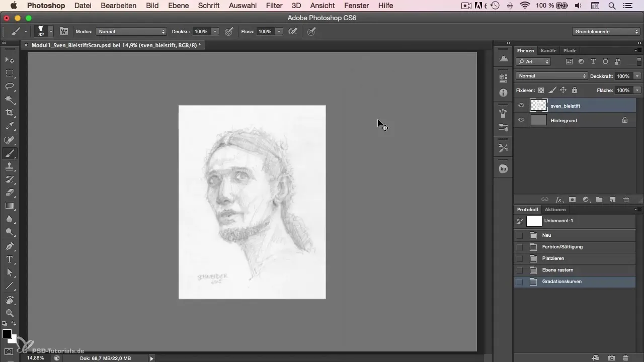Select the Platzieren history state
Viewport: 644px width, 362px height.
tap(575, 259)
